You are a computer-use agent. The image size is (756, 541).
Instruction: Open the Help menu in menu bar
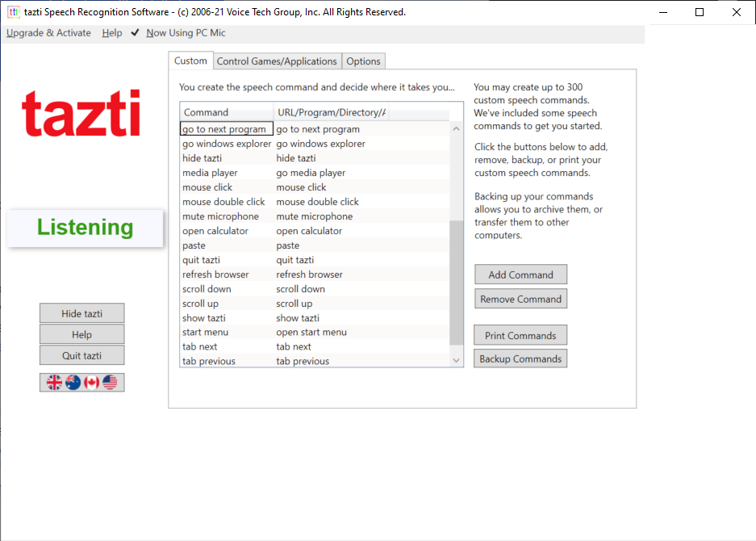(x=112, y=33)
